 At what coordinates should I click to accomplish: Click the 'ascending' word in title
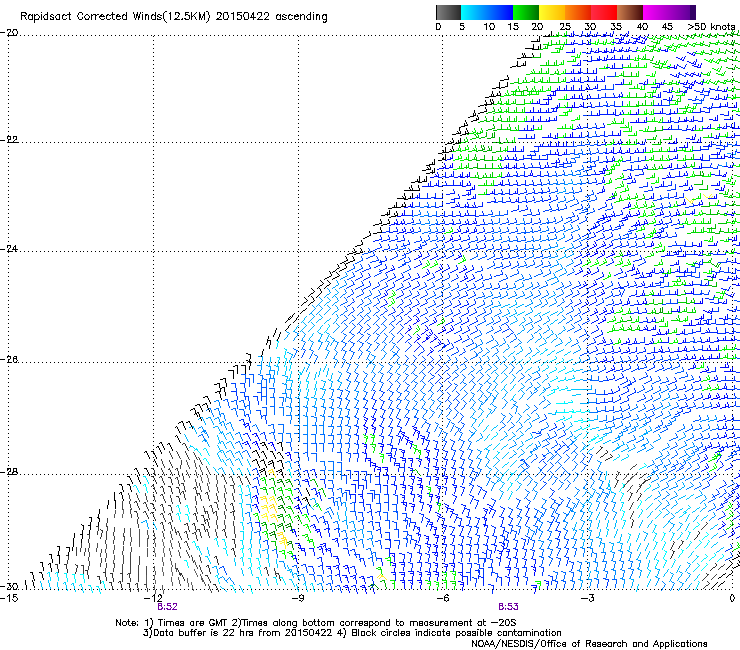tap(301, 17)
